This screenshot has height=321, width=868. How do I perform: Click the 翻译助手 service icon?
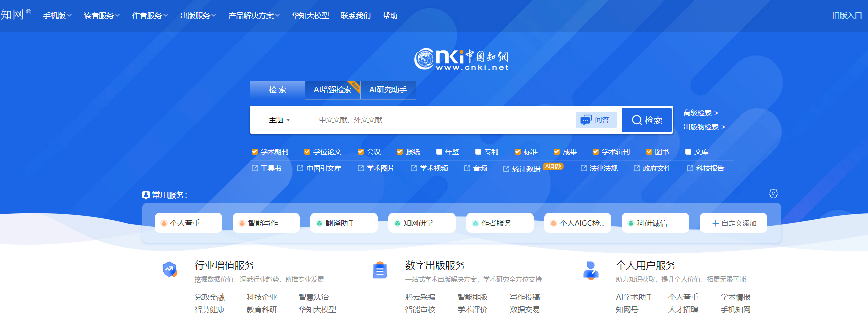(319, 223)
